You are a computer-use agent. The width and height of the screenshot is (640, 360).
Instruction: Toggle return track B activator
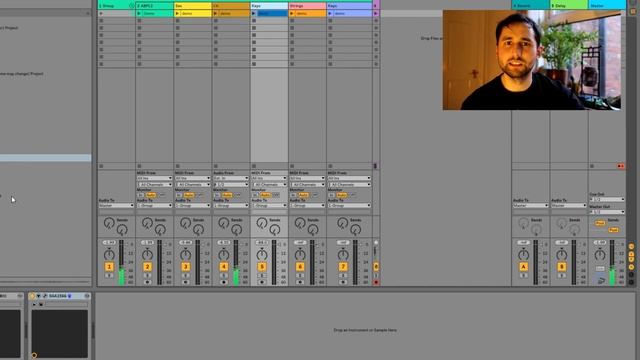(x=562, y=267)
